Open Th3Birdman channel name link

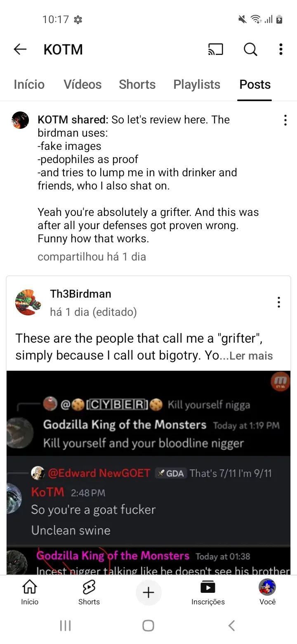[80, 294]
